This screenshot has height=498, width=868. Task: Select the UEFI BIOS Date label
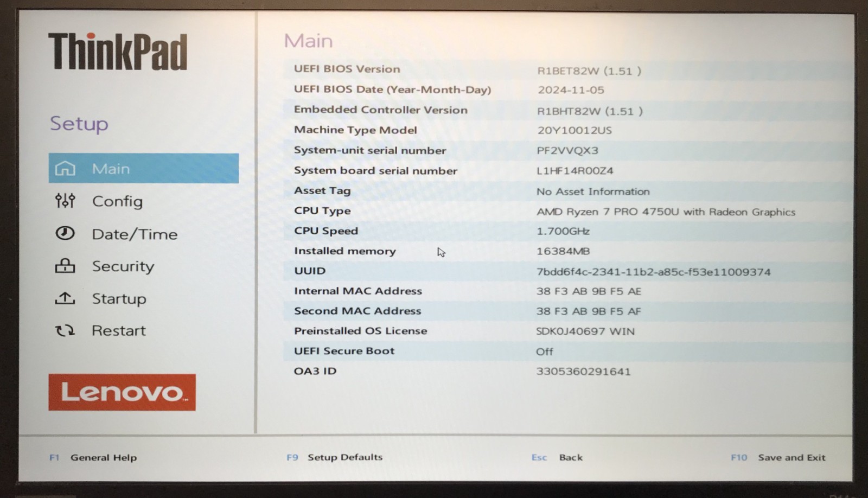click(392, 90)
